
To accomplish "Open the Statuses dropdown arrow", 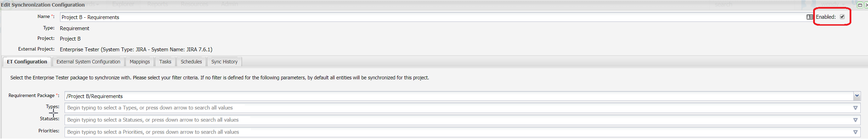I will [x=855, y=120].
